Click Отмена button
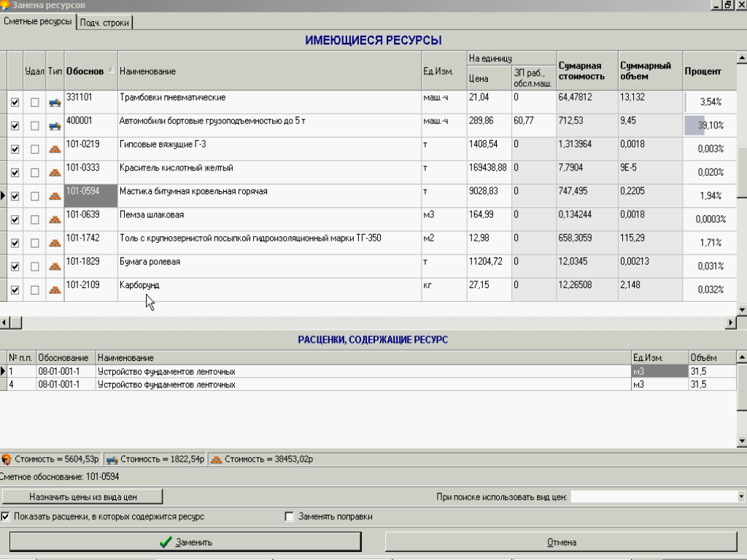The image size is (747, 560). tap(561, 542)
